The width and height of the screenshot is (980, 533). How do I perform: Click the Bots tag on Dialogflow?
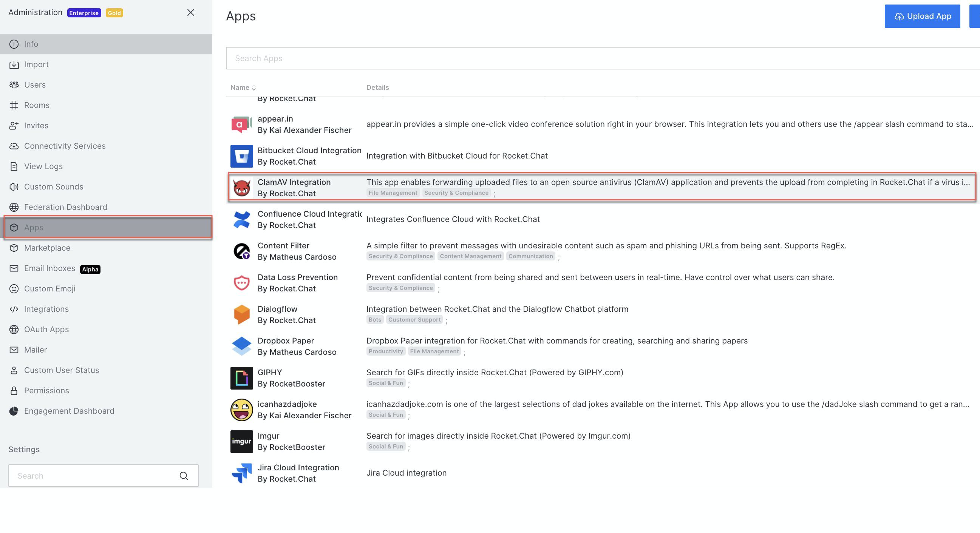pyautogui.click(x=375, y=320)
